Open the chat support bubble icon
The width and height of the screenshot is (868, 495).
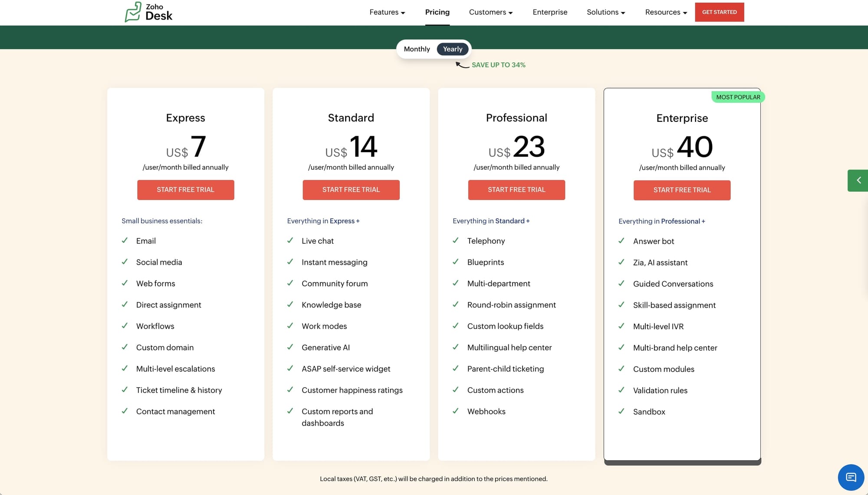coord(851,477)
